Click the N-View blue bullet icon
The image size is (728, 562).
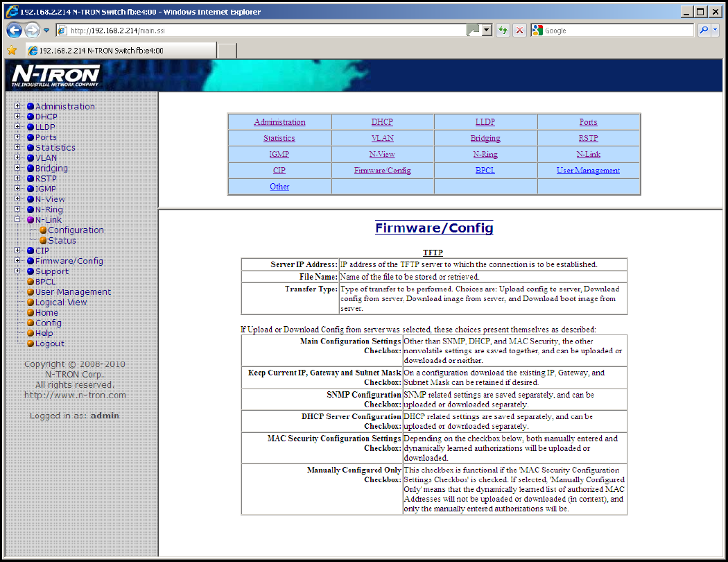(31, 199)
